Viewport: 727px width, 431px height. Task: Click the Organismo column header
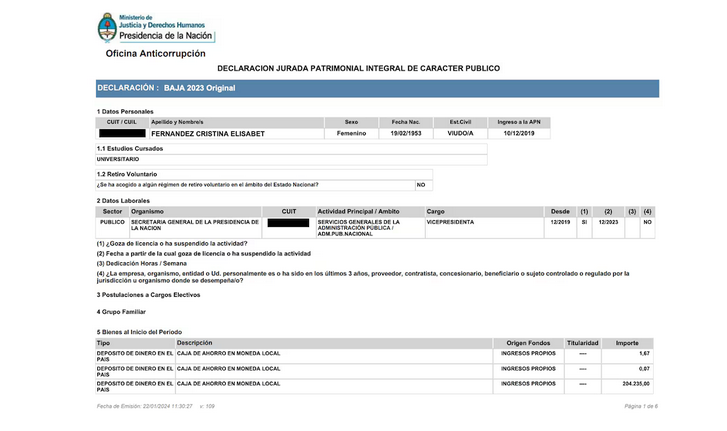pos(147,211)
